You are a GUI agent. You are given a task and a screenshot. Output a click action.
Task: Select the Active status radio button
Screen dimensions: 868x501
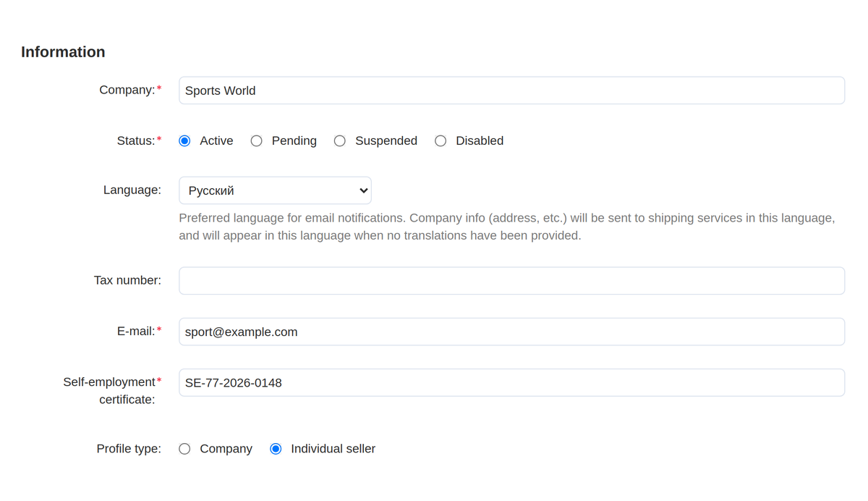coord(184,141)
